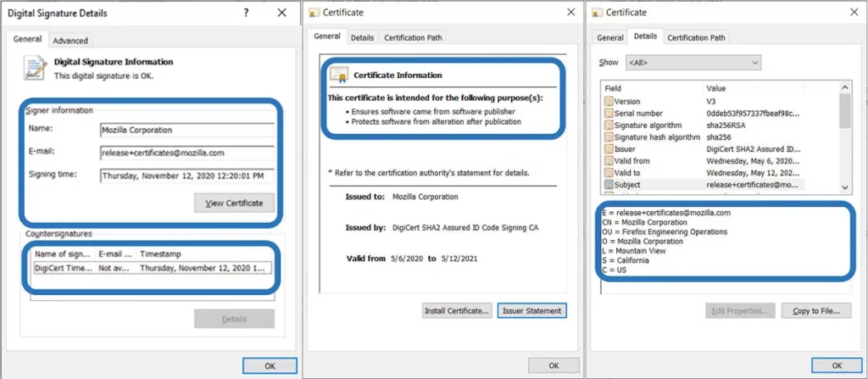Select General tab in right Certificate window
This screenshot has width=868, height=379.
pyautogui.click(x=610, y=37)
